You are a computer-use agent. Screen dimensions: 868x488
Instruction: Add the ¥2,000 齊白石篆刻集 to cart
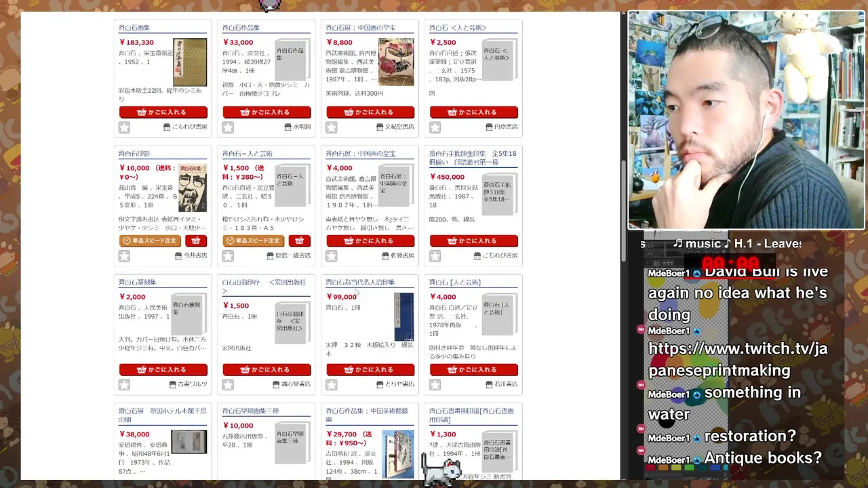(x=163, y=369)
